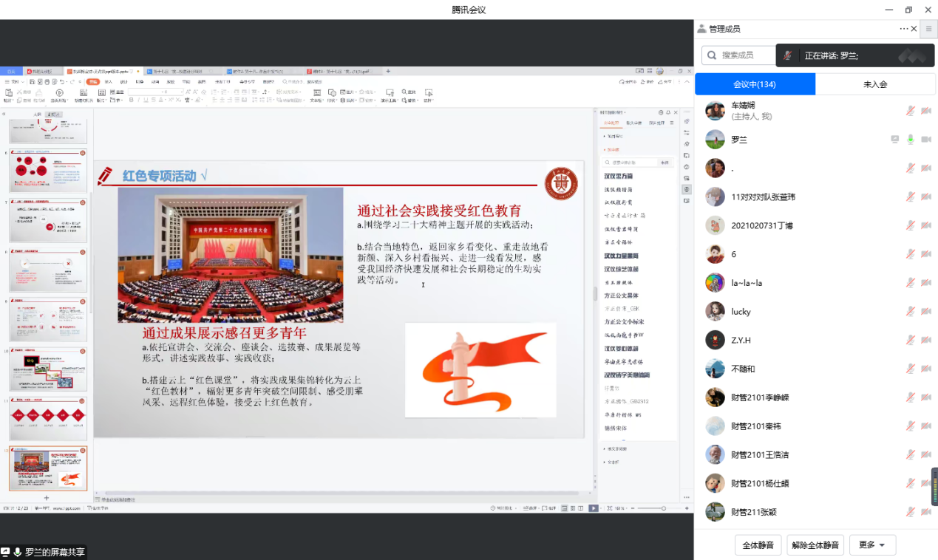Click the three-dot options icon in 管理成员 header
This screenshot has height=560, width=938.
pos(903,29)
